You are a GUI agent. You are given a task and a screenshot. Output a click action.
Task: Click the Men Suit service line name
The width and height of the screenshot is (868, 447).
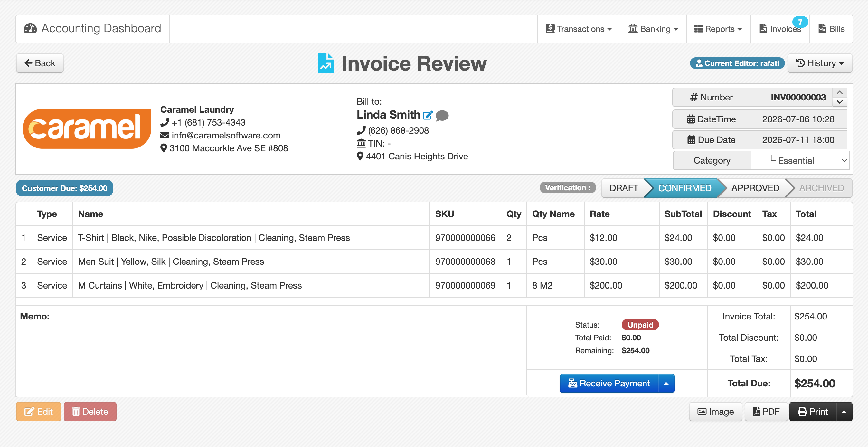(x=171, y=262)
